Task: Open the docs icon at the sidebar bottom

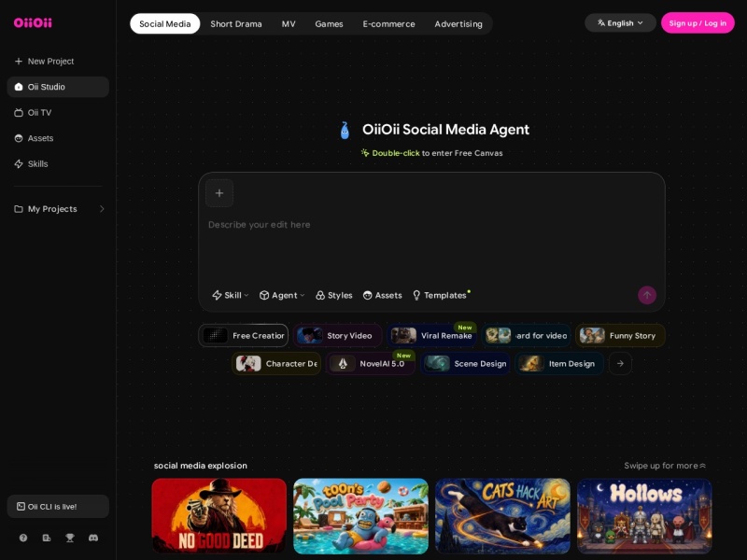Action: coord(46,538)
